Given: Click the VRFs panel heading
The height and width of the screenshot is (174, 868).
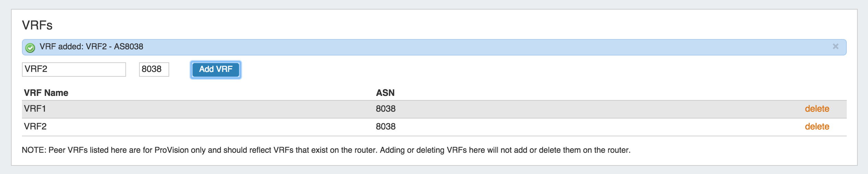Looking at the screenshot, I should tap(37, 25).
